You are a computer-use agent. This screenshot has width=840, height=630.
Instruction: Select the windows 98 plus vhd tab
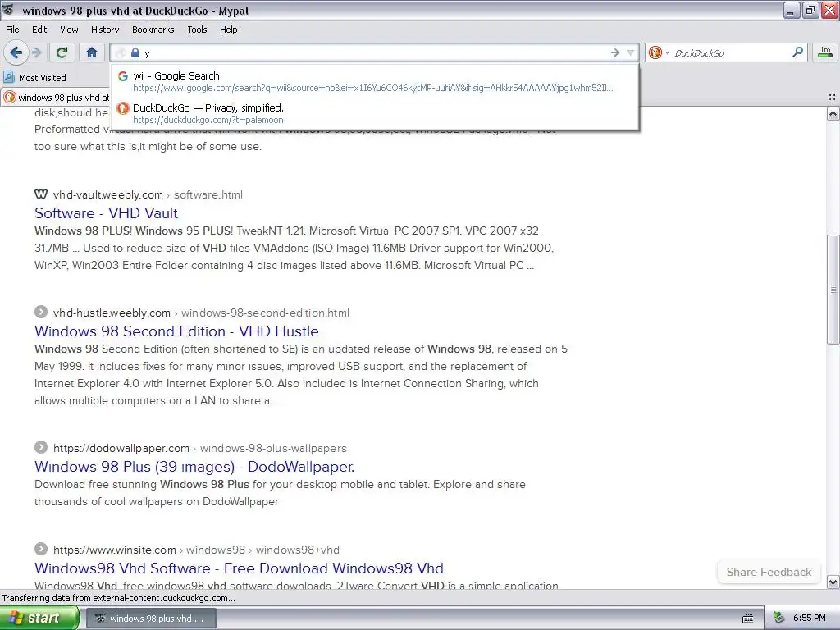56,98
